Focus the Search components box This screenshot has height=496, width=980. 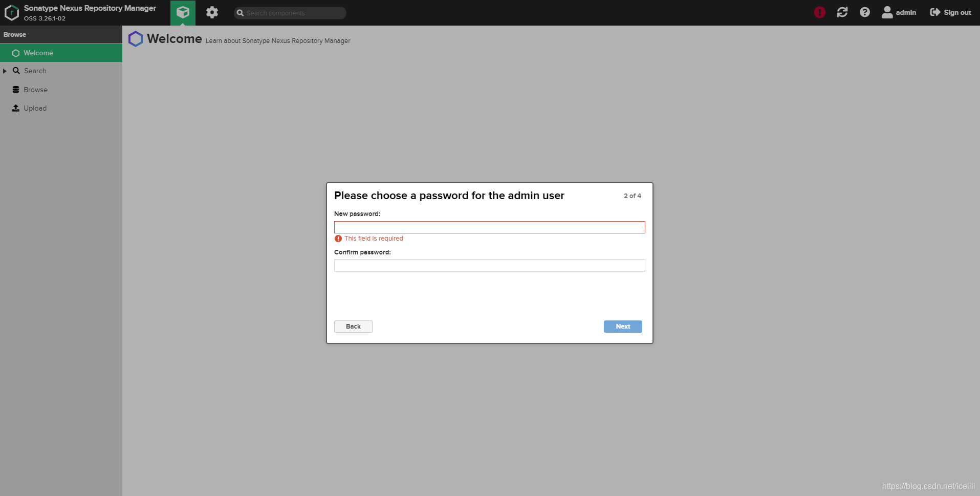tap(290, 13)
